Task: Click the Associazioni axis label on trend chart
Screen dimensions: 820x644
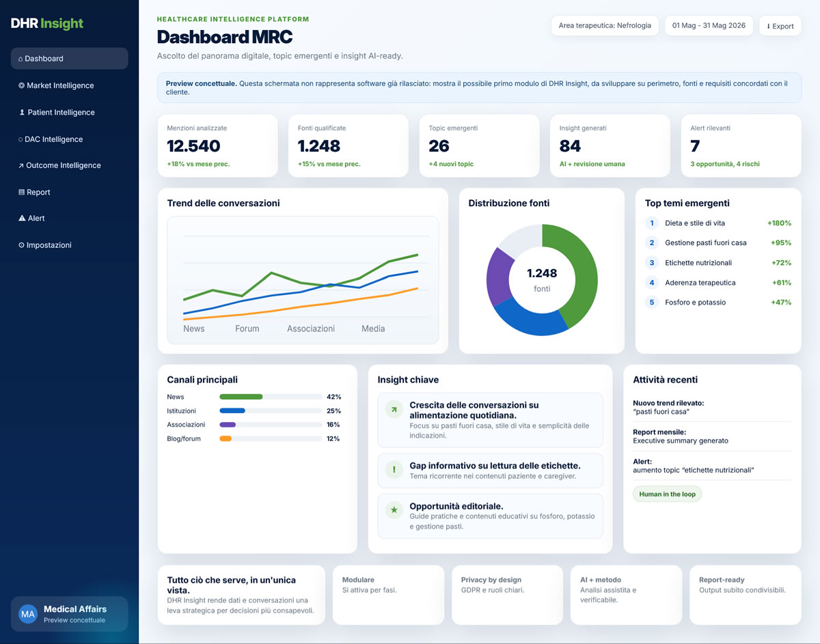Action: pyautogui.click(x=311, y=328)
